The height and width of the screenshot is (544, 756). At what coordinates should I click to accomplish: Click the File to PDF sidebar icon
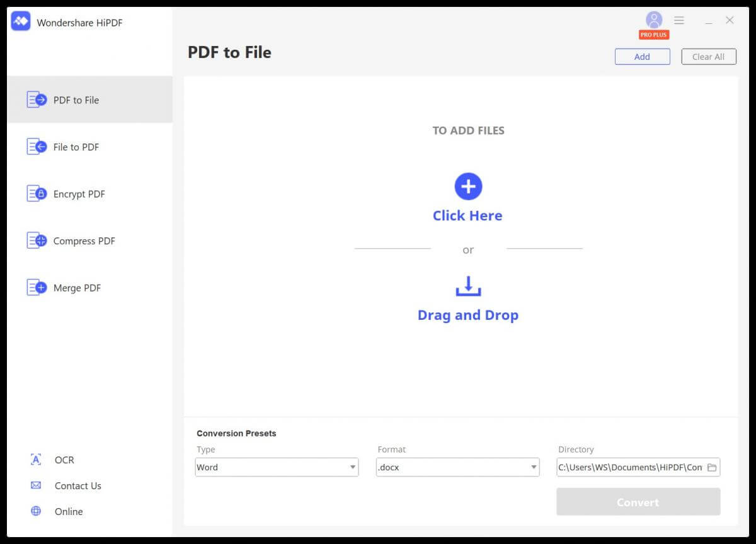coord(37,147)
